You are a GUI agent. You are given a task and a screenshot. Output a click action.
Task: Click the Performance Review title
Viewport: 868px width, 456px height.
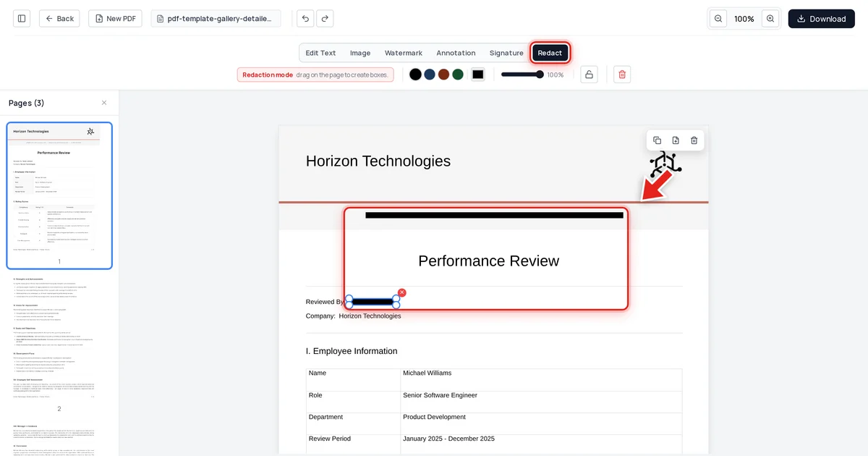488,261
